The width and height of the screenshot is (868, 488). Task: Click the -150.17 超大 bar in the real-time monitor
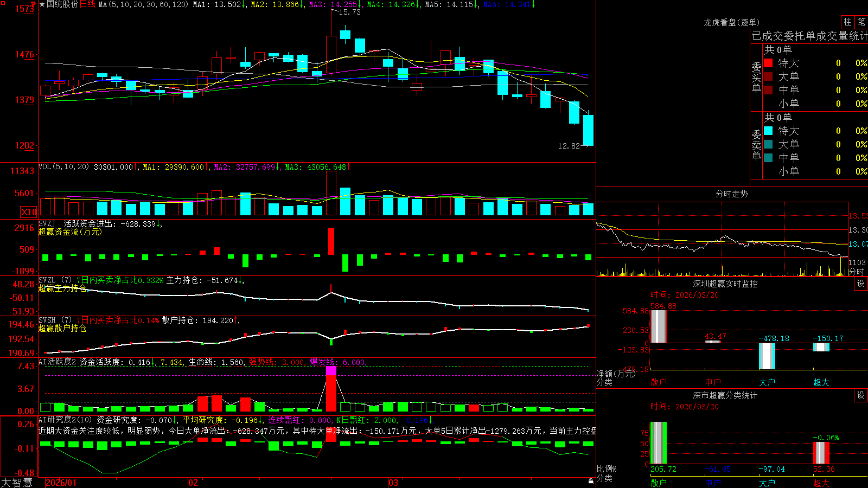pyautogui.click(x=821, y=347)
